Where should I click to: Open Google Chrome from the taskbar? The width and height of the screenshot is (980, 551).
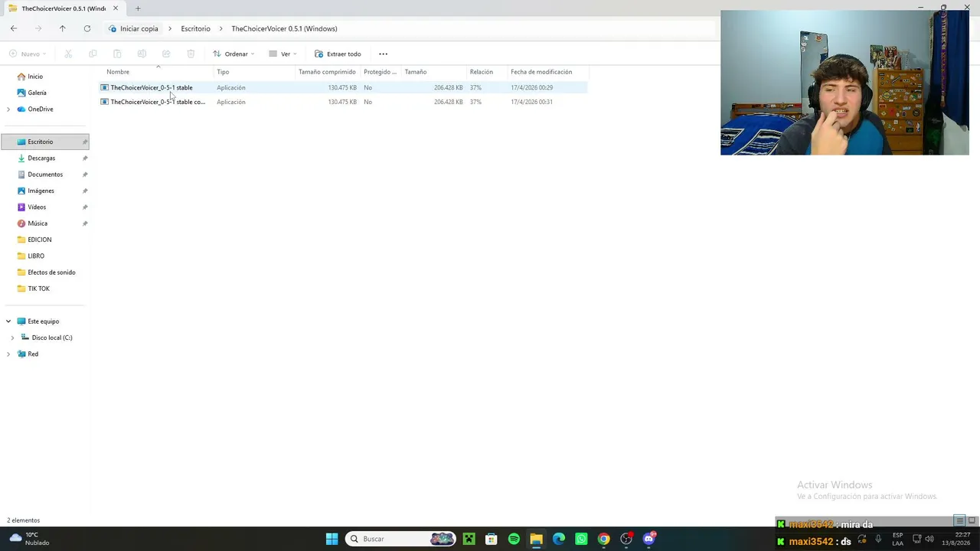(x=603, y=539)
